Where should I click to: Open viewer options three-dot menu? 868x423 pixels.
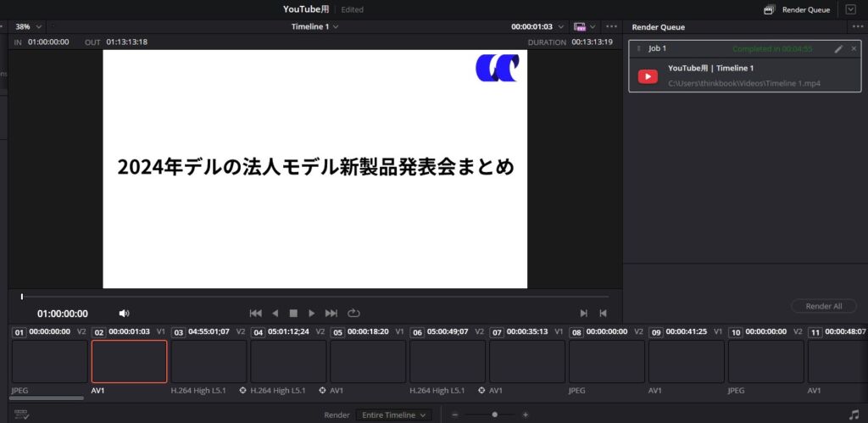611,26
